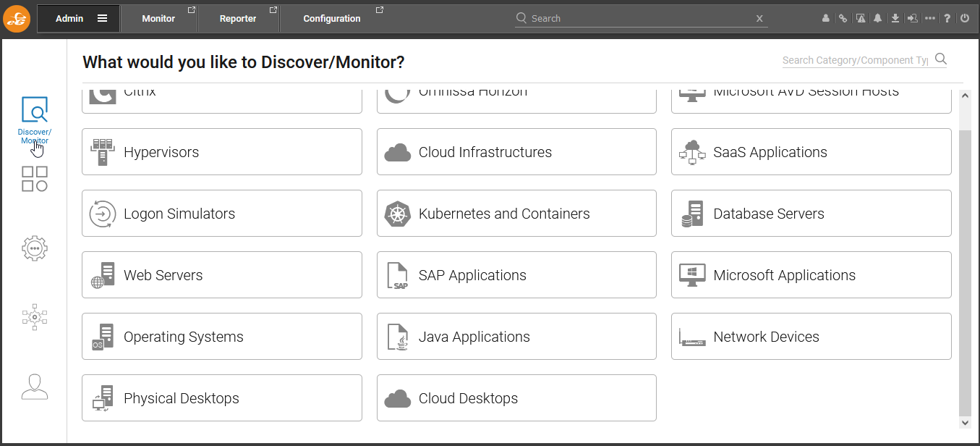Switch to the Reporter tab
Image resolution: width=980 pixels, height=446 pixels.
coord(238,19)
